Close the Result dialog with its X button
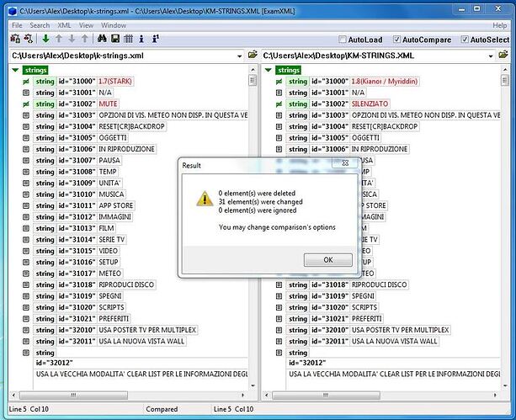This screenshot has height=420, width=516. click(345, 162)
